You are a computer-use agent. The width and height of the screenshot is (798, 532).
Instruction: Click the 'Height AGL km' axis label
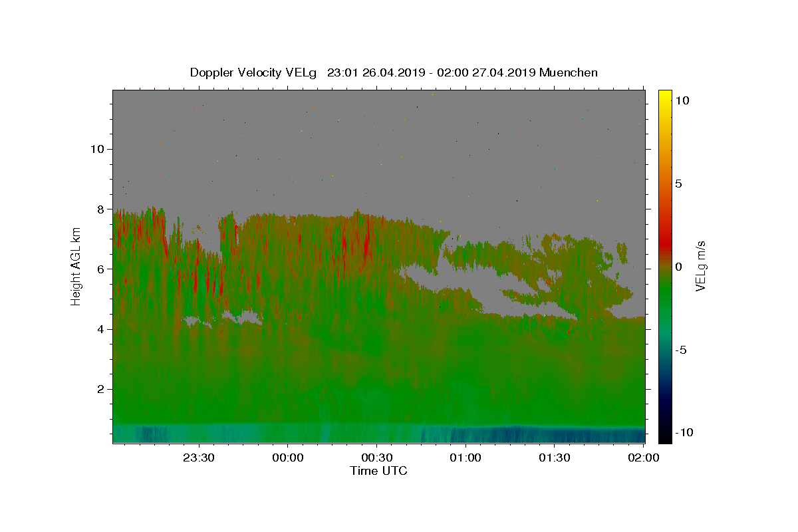pyautogui.click(x=76, y=266)
